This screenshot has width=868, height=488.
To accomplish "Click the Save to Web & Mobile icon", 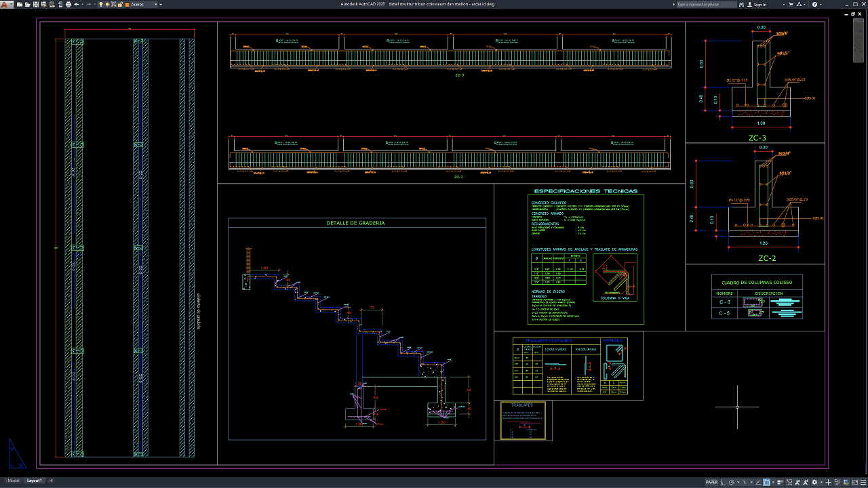I will [60, 4].
